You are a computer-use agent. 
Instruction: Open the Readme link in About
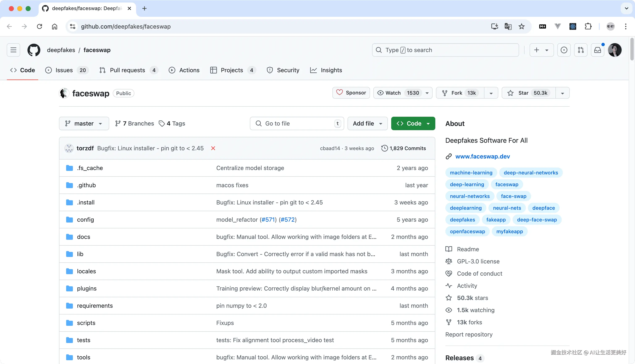468,249
